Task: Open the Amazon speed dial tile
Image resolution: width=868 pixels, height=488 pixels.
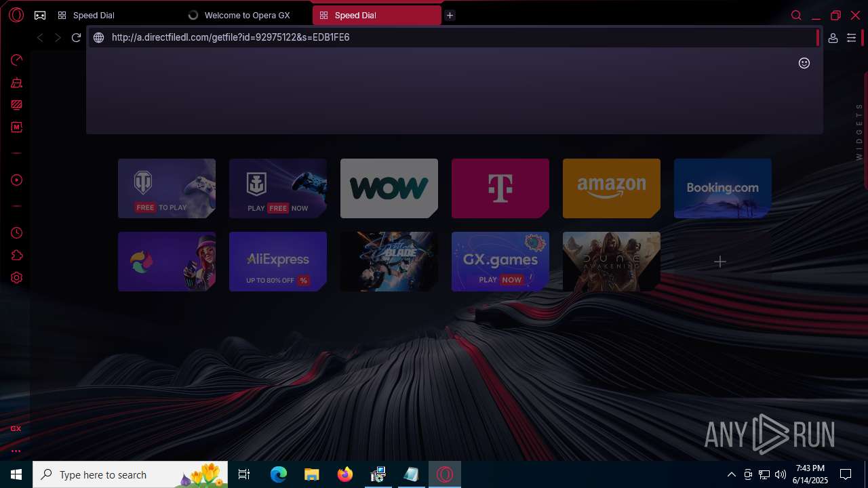Action: click(612, 188)
